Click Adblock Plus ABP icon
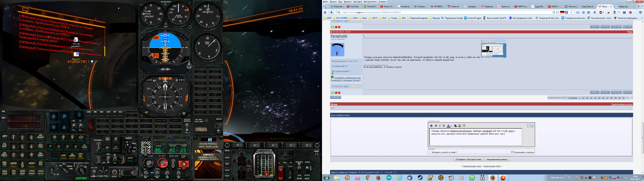This screenshot has width=644, height=181. pos(601,12)
